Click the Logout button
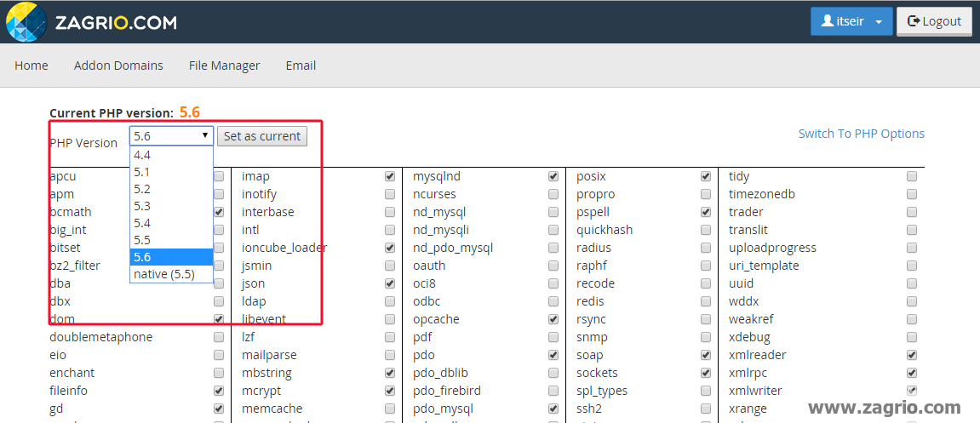 [x=934, y=21]
